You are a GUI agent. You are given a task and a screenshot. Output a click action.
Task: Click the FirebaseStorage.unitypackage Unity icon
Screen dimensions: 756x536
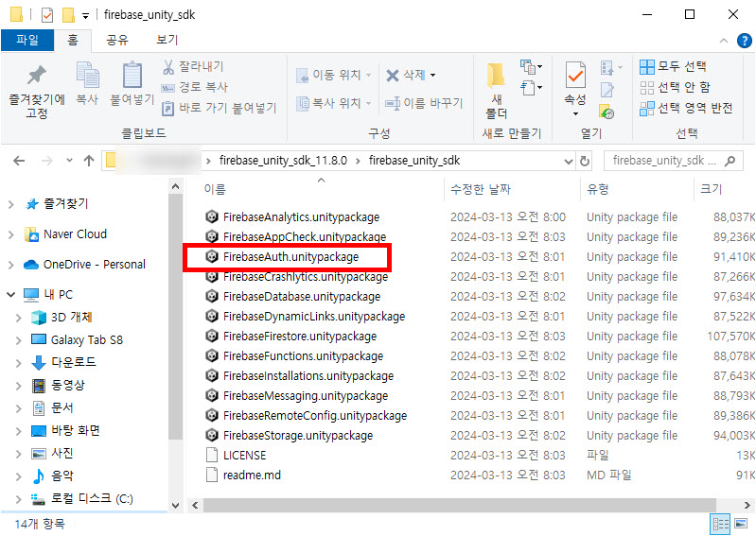point(212,435)
